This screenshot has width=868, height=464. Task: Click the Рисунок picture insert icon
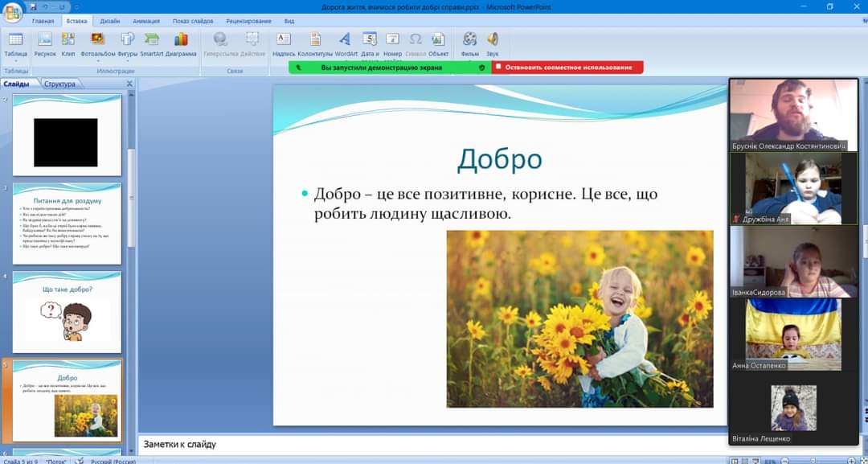click(x=45, y=44)
